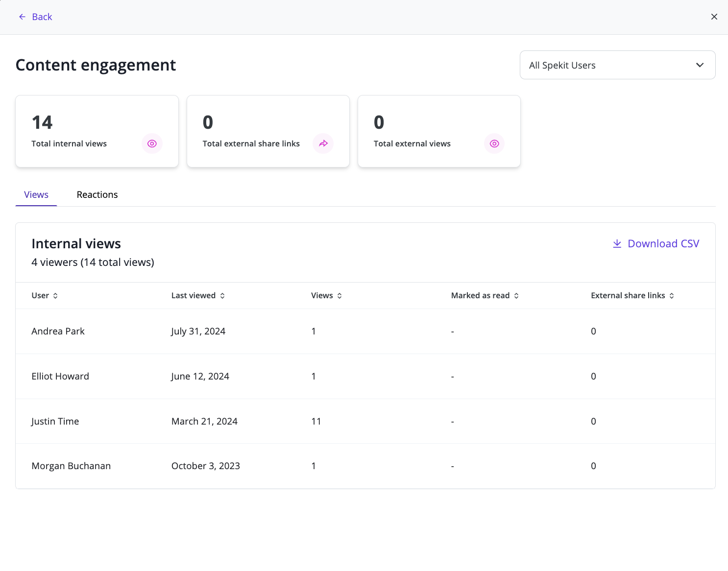Click the dropdown chevron beside All Spekit Users
The width and height of the screenshot is (728, 571).
[700, 65]
